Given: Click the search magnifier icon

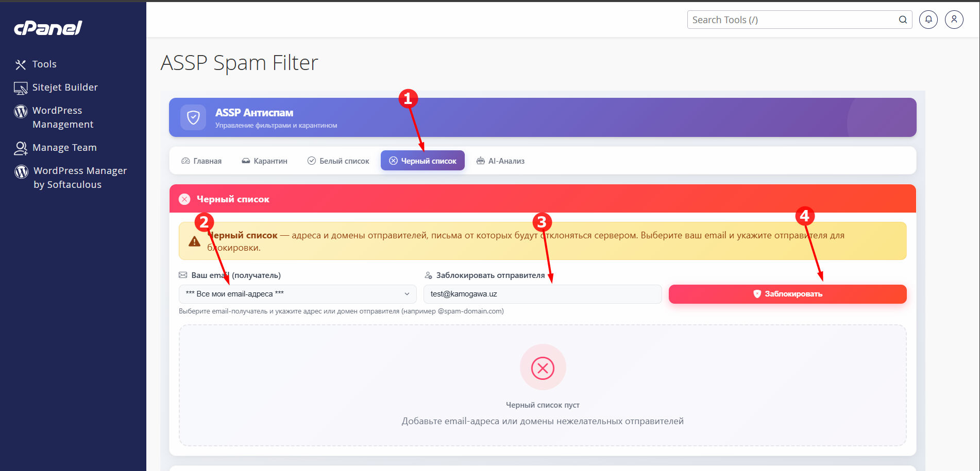Looking at the screenshot, I should (903, 20).
